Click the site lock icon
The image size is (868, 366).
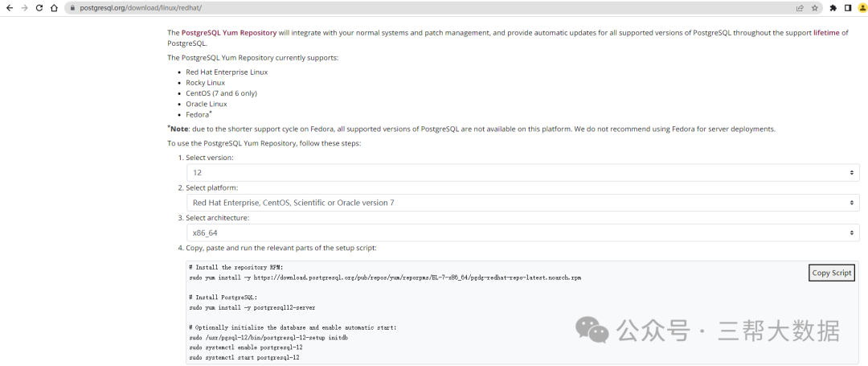[72, 8]
